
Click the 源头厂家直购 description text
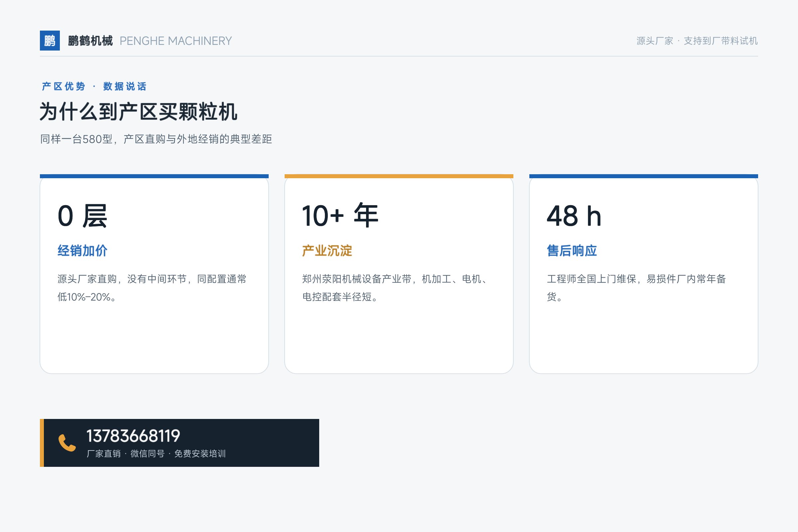click(152, 288)
